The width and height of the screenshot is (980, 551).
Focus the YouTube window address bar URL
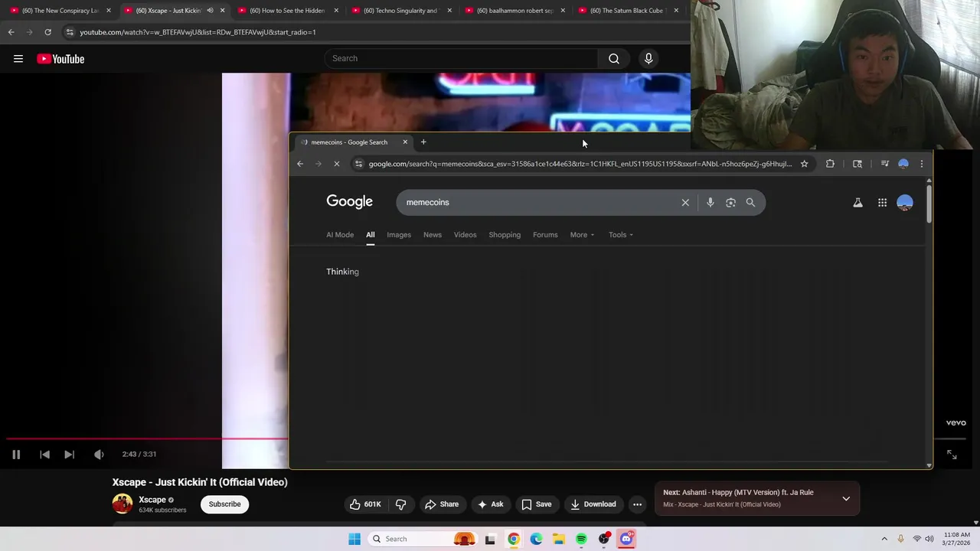(198, 32)
